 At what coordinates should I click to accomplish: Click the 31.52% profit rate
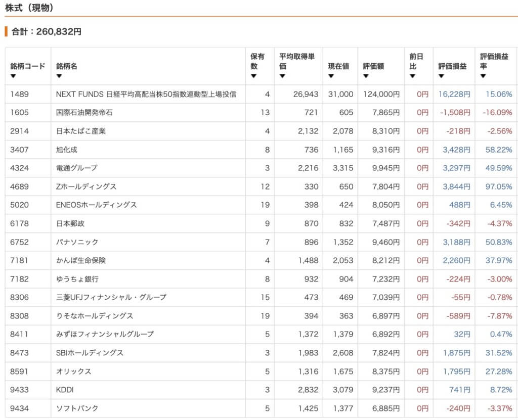coord(499,353)
